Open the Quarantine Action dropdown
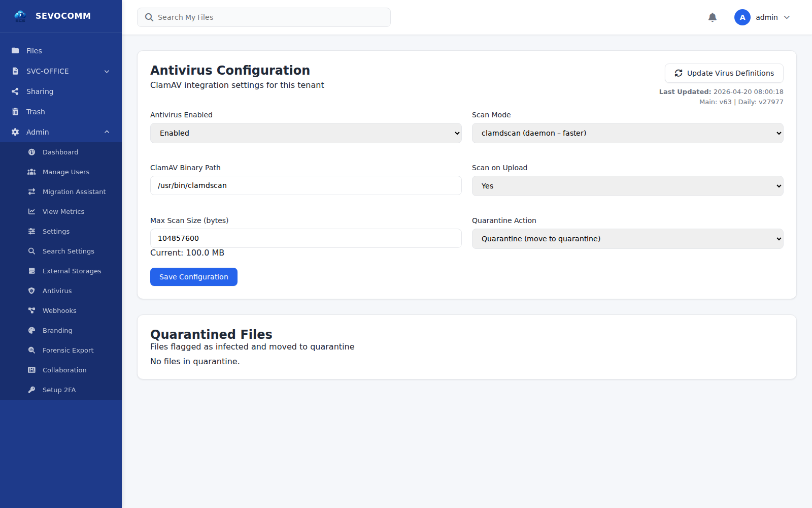812x508 pixels. [627, 238]
